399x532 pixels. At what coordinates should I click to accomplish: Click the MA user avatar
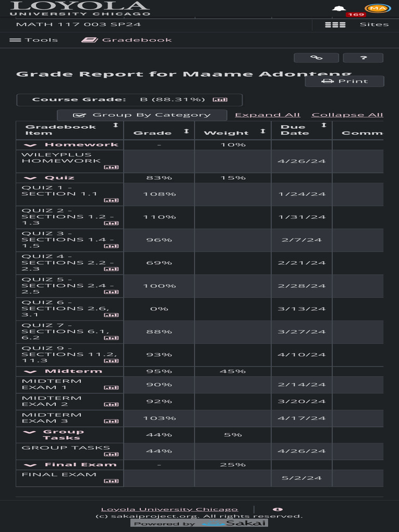tap(378, 8)
